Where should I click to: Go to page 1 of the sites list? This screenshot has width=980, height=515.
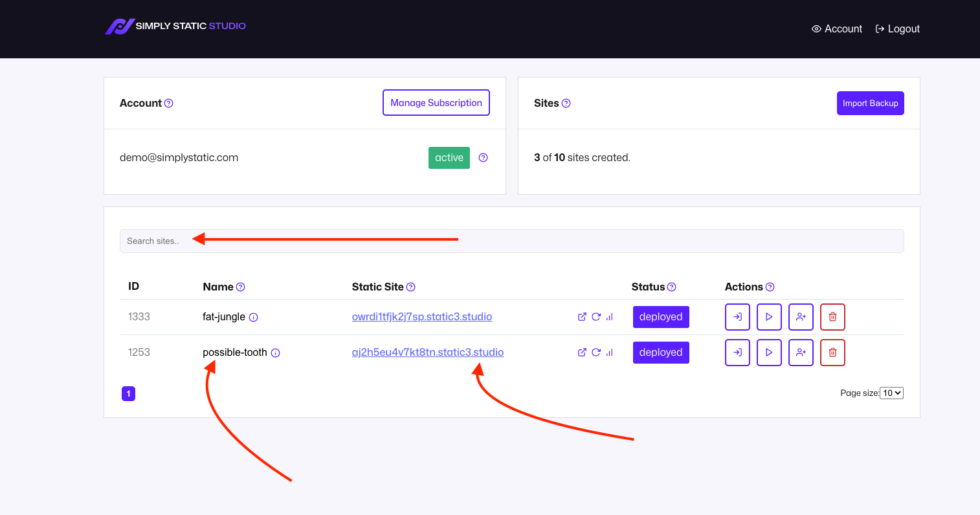(x=129, y=393)
